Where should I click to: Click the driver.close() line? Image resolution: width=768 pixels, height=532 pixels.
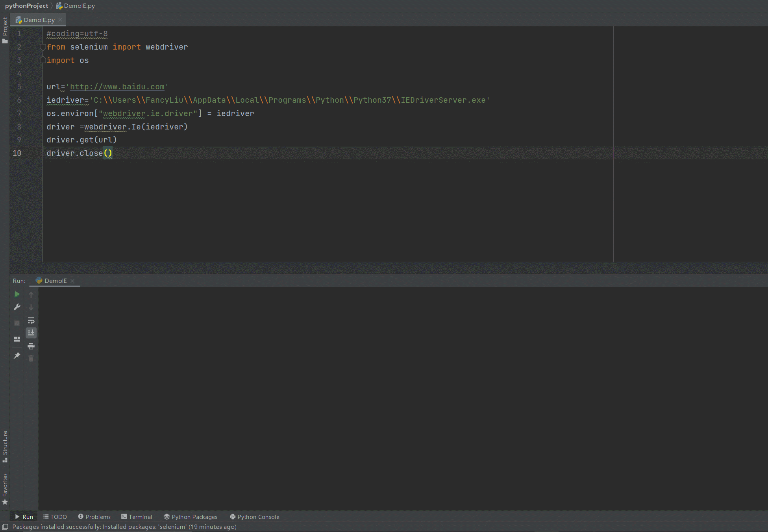(x=79, y=153)
